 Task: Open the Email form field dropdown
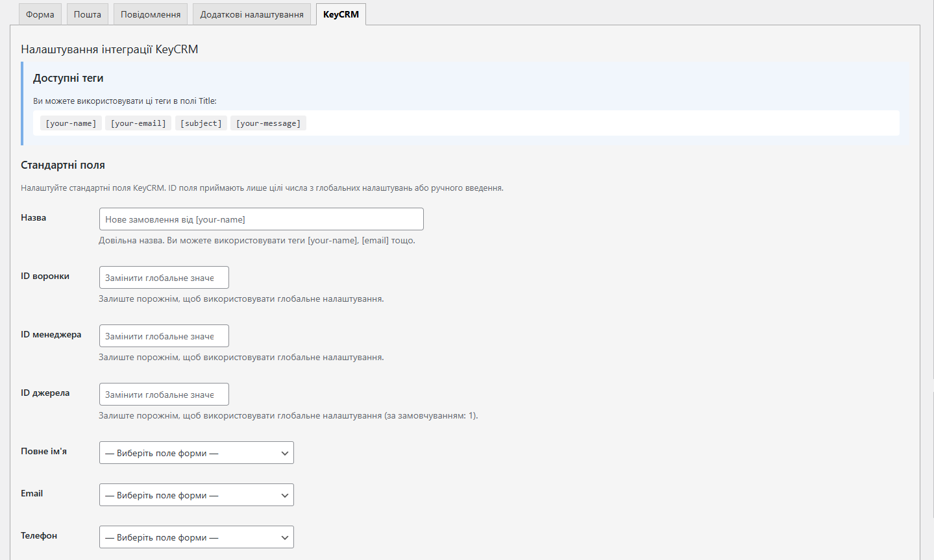click(x=196, y=495)
